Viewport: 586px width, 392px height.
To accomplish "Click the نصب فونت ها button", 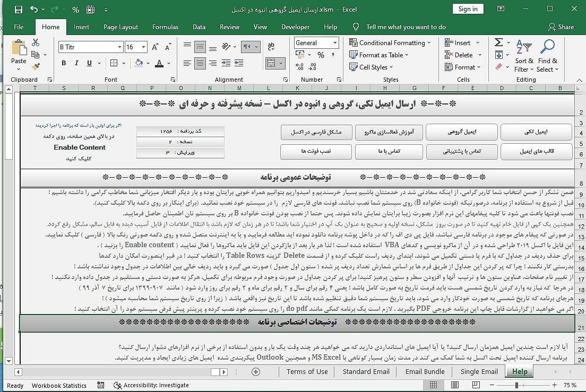I will 316,151.
